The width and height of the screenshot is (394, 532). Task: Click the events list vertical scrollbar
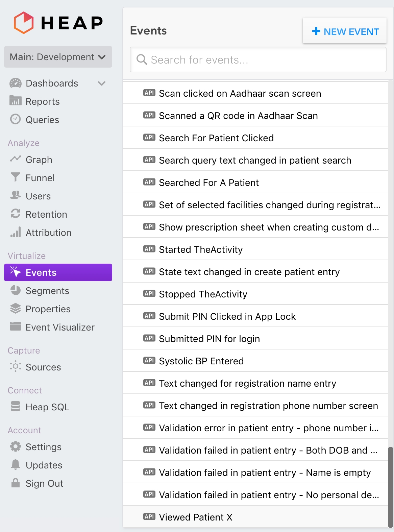[391, 487]
